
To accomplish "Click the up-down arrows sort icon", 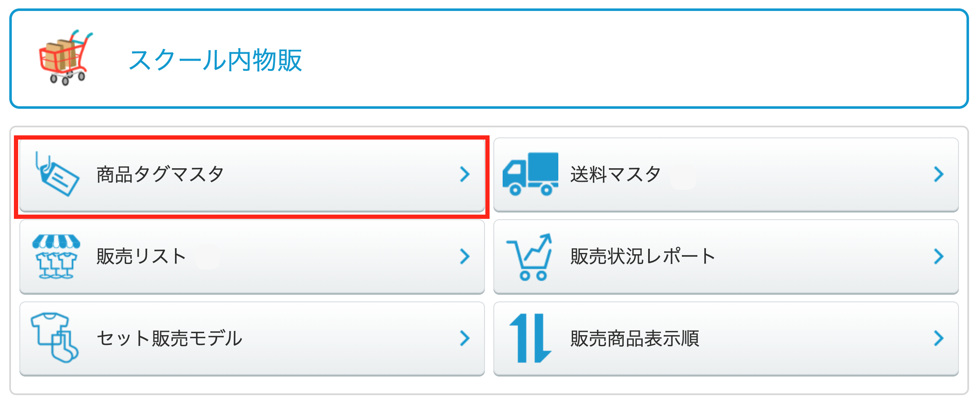I will coord(530,338).
